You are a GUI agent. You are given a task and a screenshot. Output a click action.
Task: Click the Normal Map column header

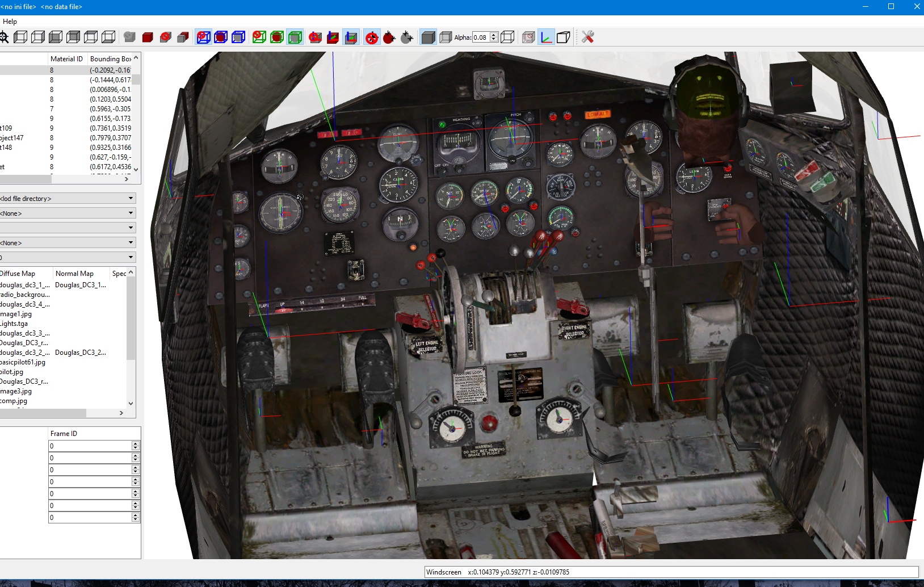point(74,274)
